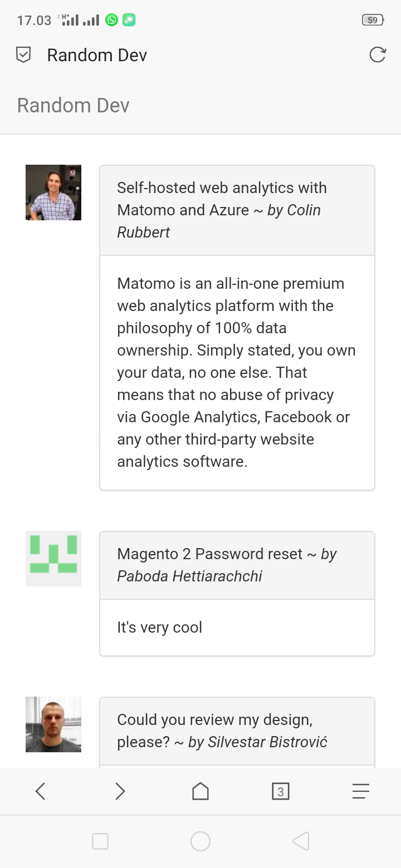Open the browser home page
The image size is (401, 868).
[200, 791]
